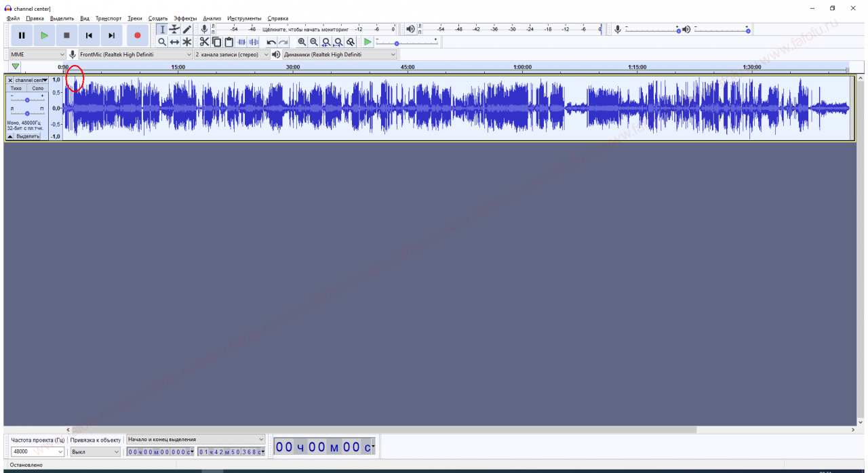Toggle the Тихо (mute) button on the track
This screenshot has width=868, height=473.
[x=16, y=88]
